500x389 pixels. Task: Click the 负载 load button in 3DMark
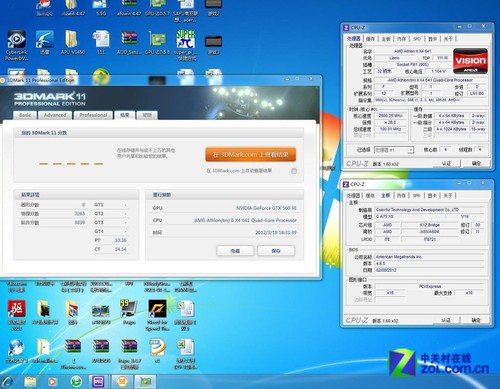(235, 251)
